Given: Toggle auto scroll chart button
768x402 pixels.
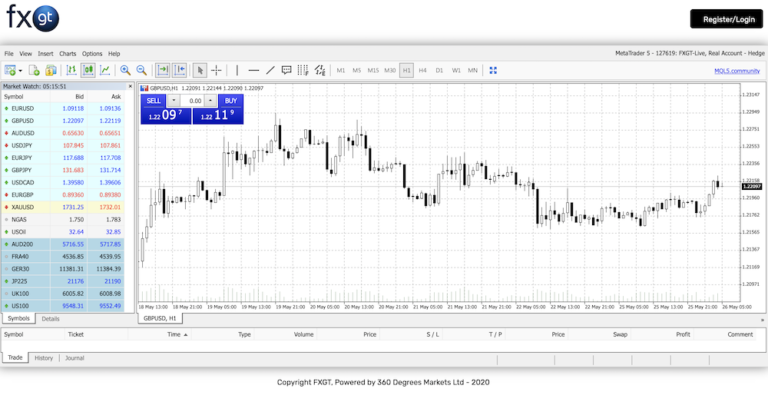Looking at the screenshot, I should pos(163,70).
